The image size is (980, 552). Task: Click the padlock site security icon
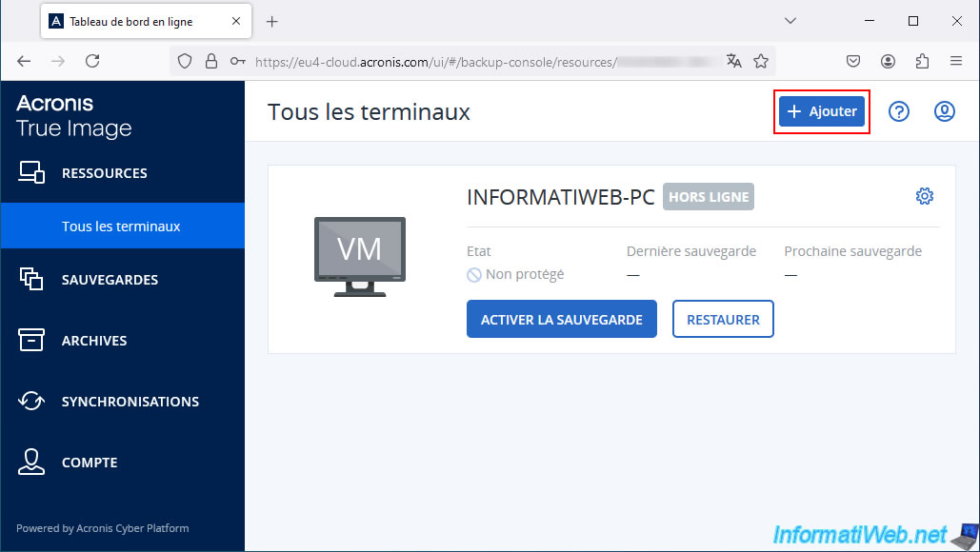[211, 61]
